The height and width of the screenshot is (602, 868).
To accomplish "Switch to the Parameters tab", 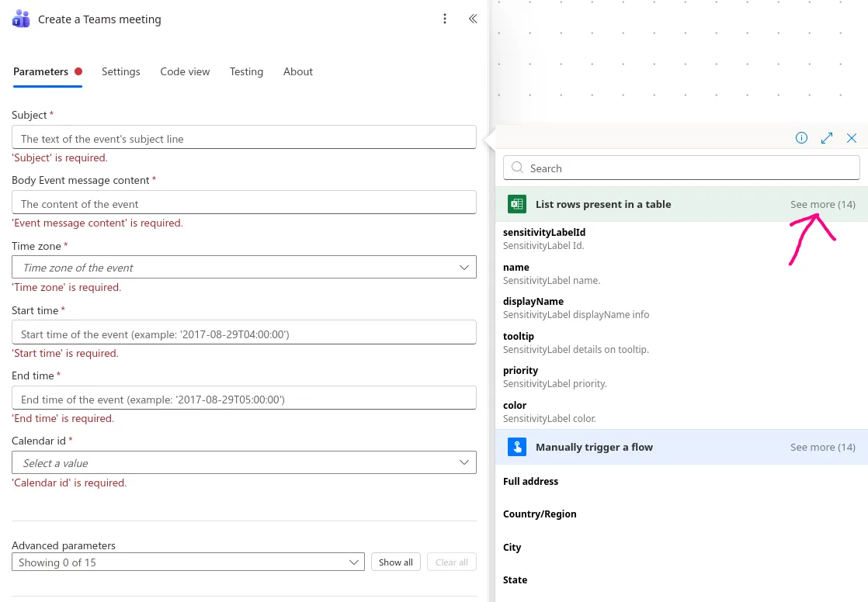I will tap(47, 71).
